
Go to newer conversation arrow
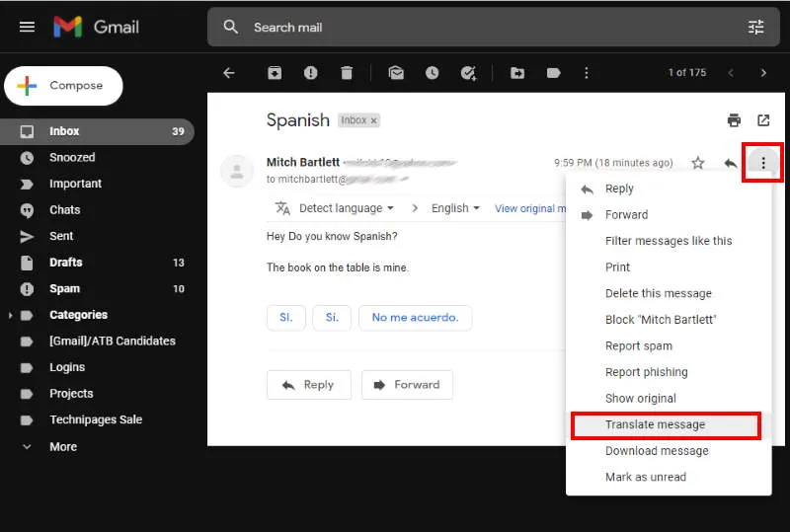[x=731, y=73]
